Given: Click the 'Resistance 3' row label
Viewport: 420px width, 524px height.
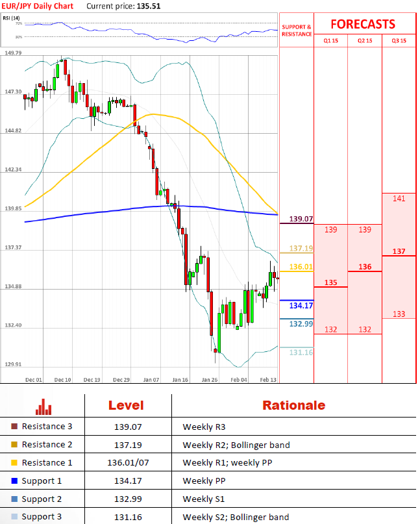Looking at the screenshot, I should [47, 427].
